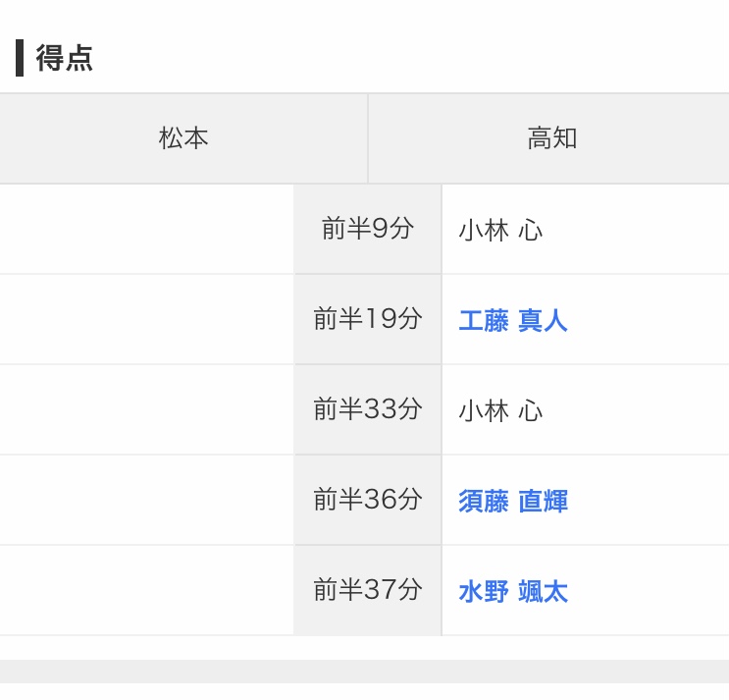Click the 松本 team column header
Image resolution: width=729 pixels, height=700 pixels.
pyautogui.click(x=183, y=138)
